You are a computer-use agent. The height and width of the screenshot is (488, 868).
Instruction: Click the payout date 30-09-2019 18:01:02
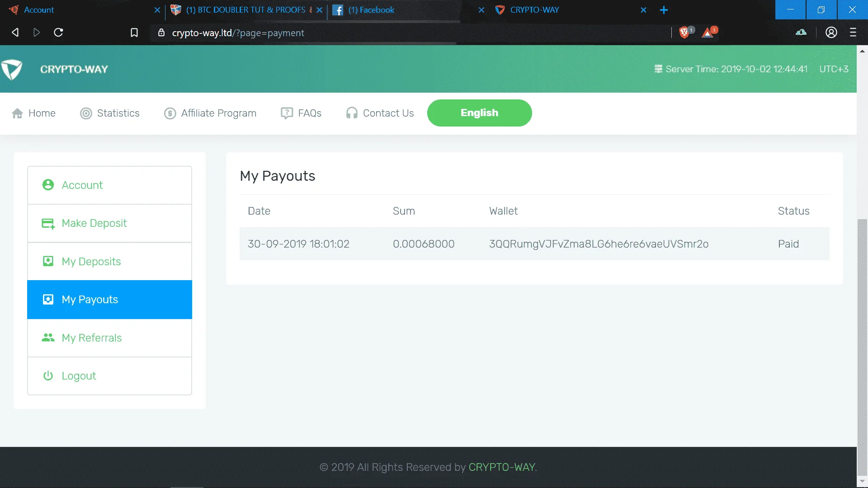298,244
